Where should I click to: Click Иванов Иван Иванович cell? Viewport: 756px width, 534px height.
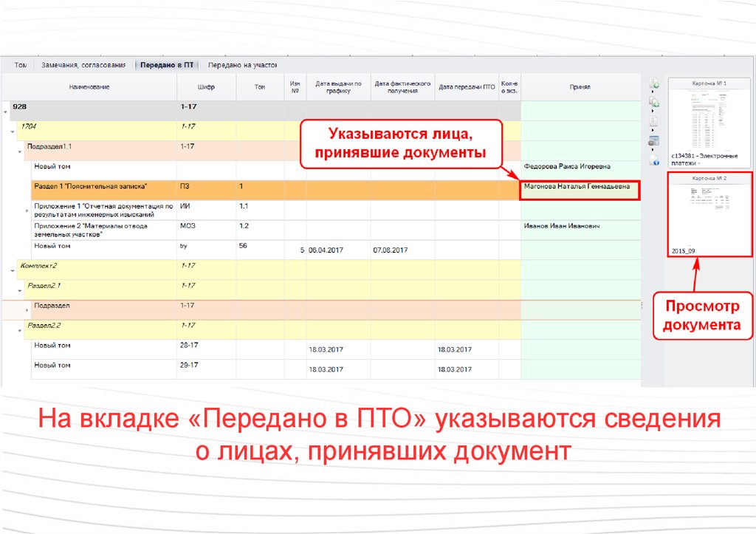[580, 230]
